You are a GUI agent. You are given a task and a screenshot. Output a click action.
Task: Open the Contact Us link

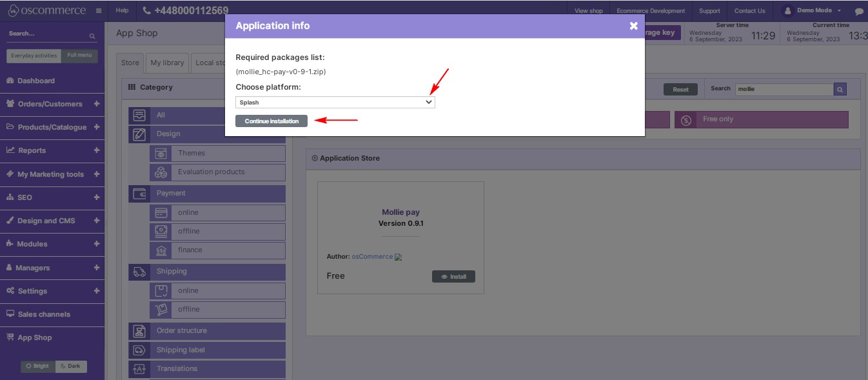click(x=749, y=11)
